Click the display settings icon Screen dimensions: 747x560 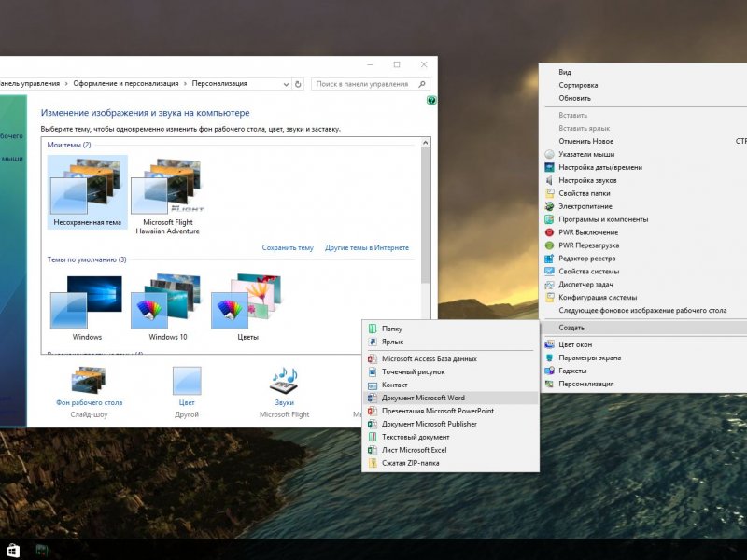coord(549,357)
